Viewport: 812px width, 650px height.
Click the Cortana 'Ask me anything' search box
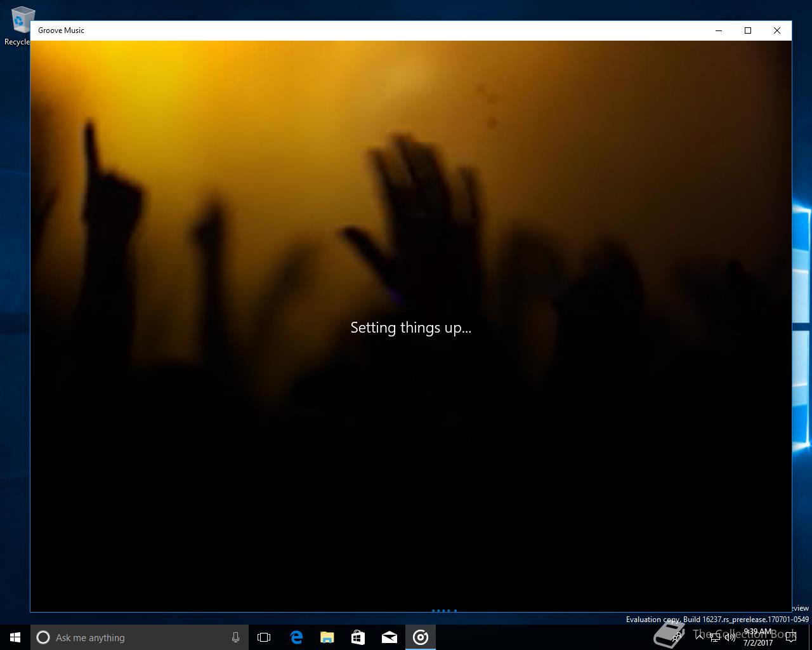coord(138,637)
